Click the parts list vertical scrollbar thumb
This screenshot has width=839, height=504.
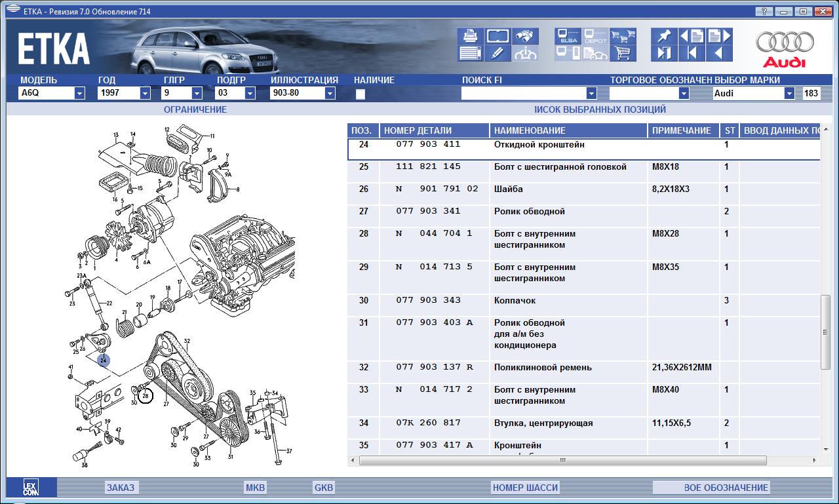tap(825, 332)
